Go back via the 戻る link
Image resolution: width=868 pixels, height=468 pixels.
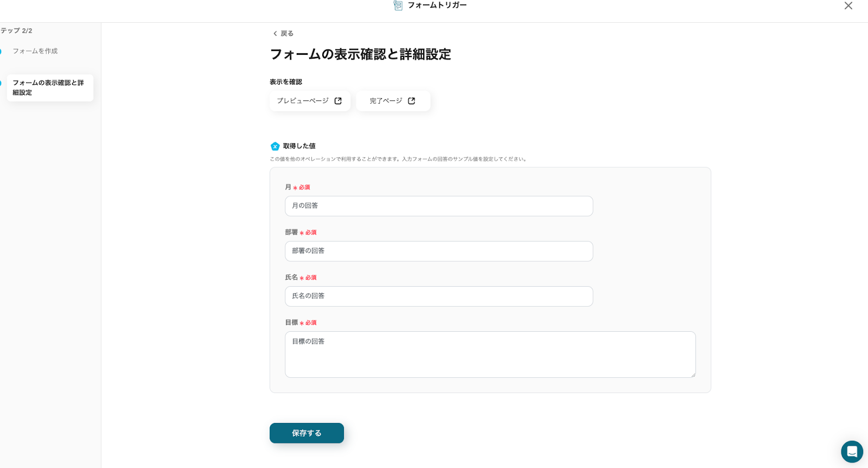[x=286, y=34]
